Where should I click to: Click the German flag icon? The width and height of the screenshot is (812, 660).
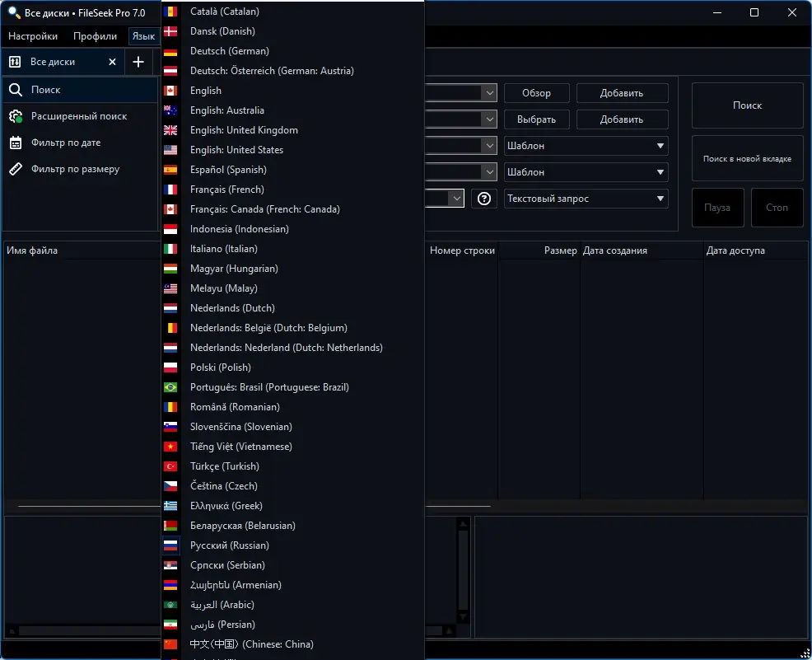tap(170, 51)
